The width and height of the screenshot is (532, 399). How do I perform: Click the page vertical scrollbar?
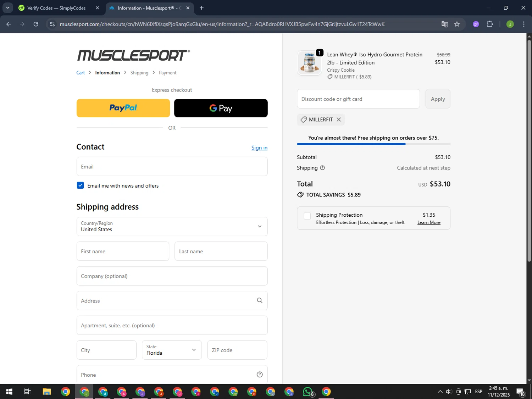click(529, 151)
